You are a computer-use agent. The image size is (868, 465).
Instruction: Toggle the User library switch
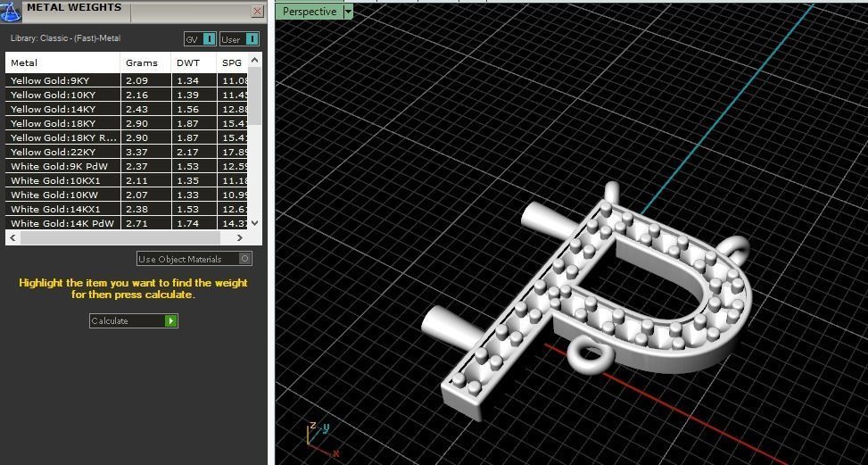[x=239, y=39]
